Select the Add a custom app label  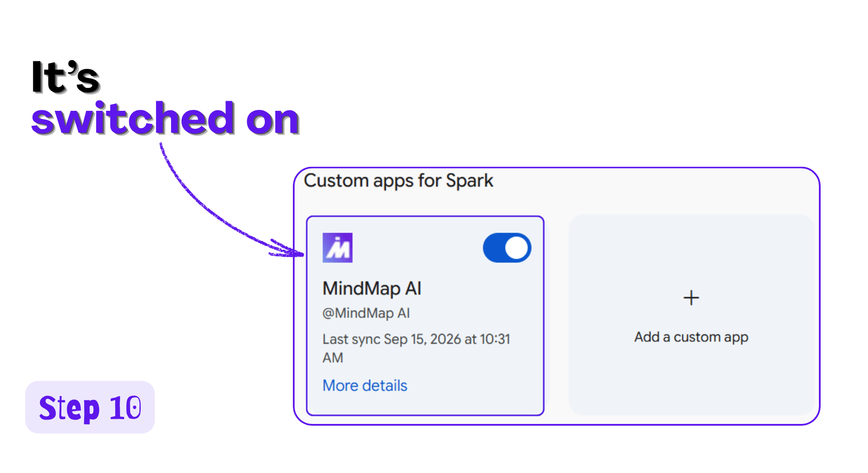tap(691, 337)
